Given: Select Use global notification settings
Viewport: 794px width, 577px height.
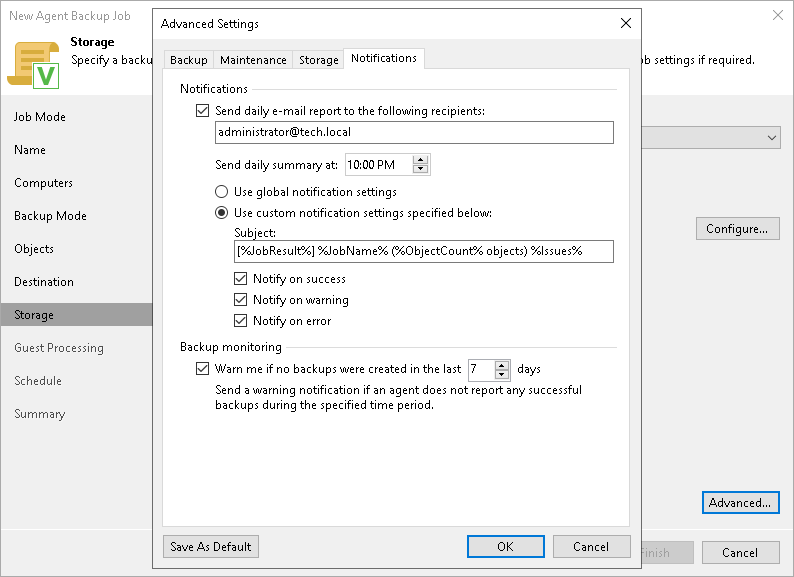Looking at the screenshot, I should (x=221, y=192).
